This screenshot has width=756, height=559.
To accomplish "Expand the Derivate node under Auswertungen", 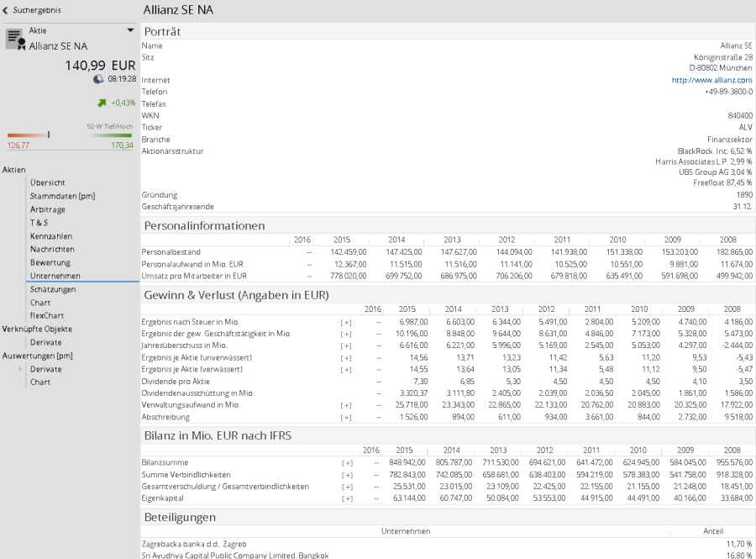I will coord(21,369).
